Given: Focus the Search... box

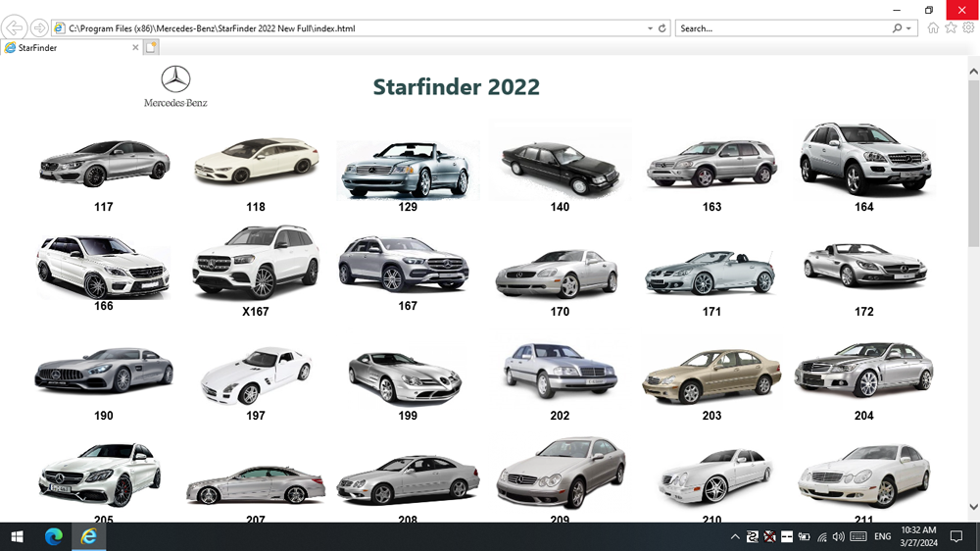Looking at the screenshot, I should tap(784, 28).
